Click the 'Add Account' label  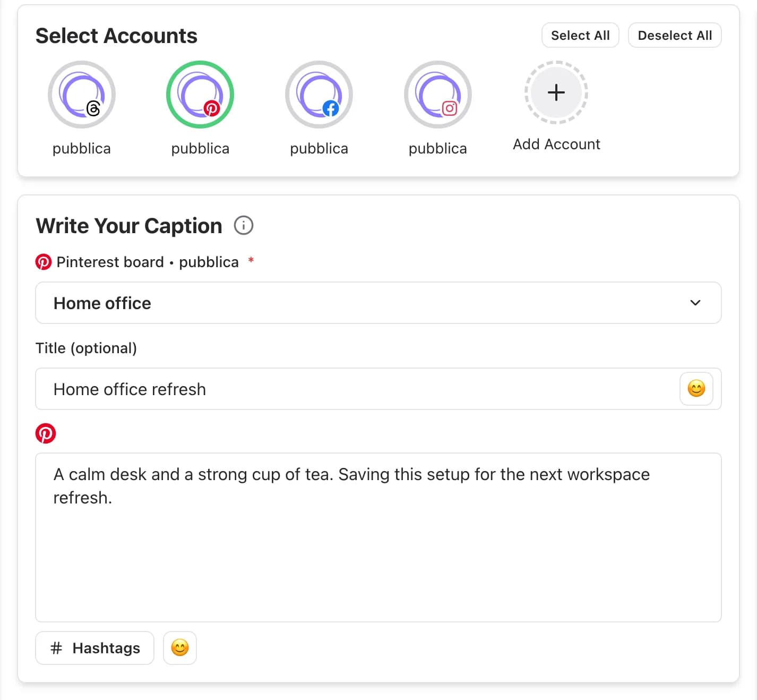(556, 144)
